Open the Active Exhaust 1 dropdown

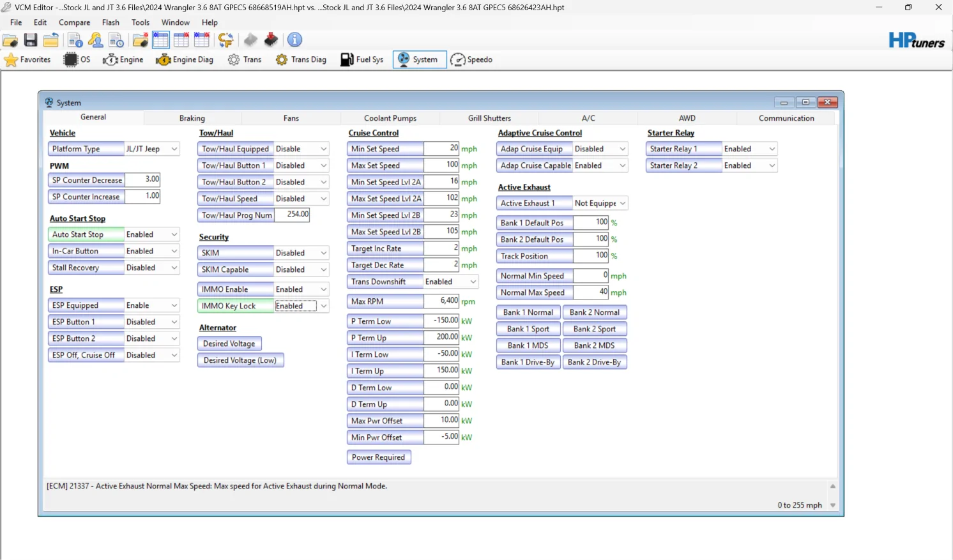click(623, 204)
